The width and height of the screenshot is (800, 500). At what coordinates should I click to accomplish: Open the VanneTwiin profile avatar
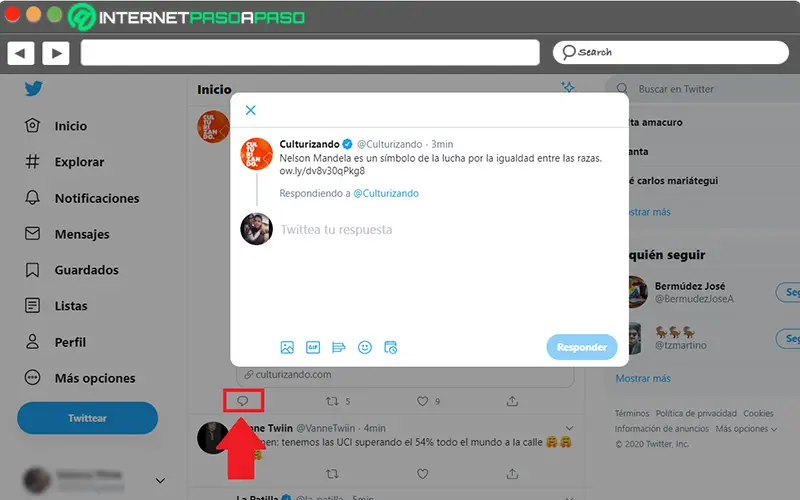pos(213,438)
